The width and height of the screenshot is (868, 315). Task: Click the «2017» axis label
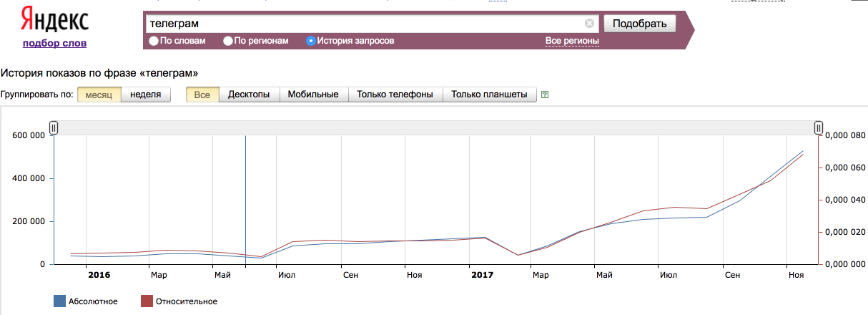482,274
